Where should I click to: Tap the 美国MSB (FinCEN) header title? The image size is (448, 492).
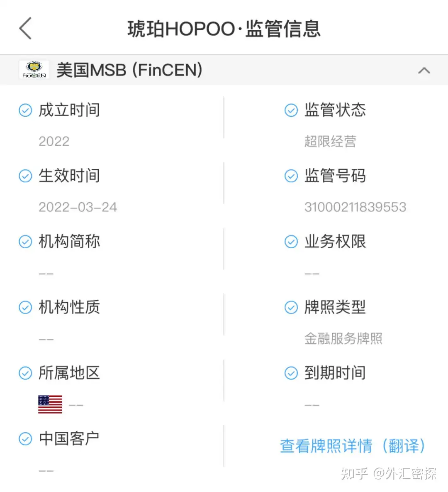tap(129, 70)
